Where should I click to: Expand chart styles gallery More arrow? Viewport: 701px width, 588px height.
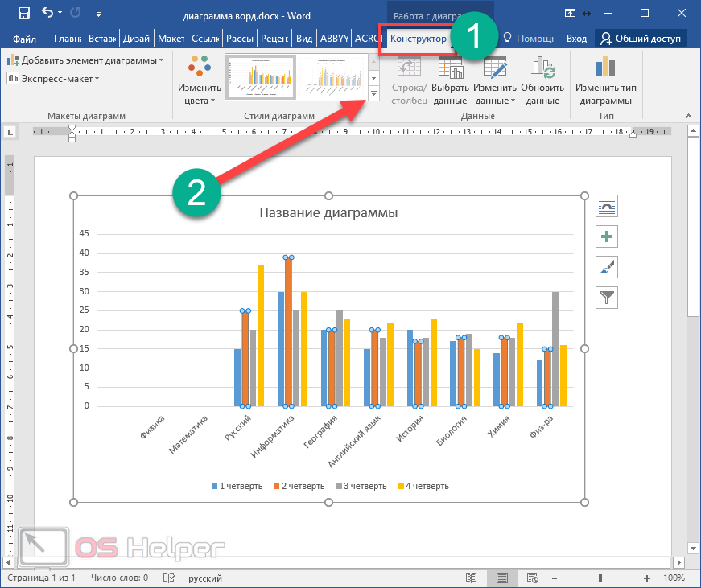374,94
